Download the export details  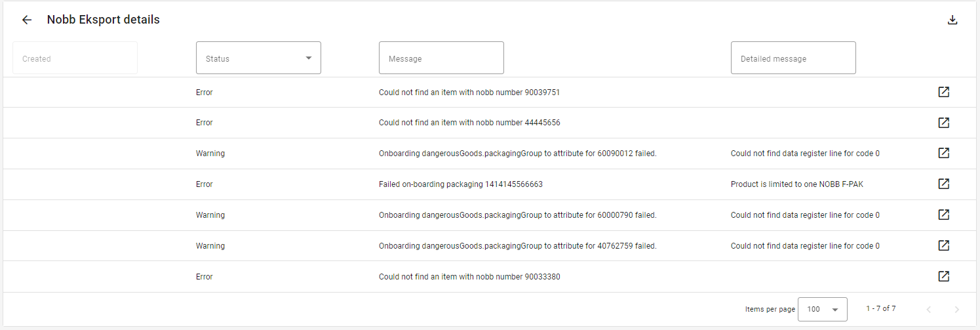coord(952,20)
